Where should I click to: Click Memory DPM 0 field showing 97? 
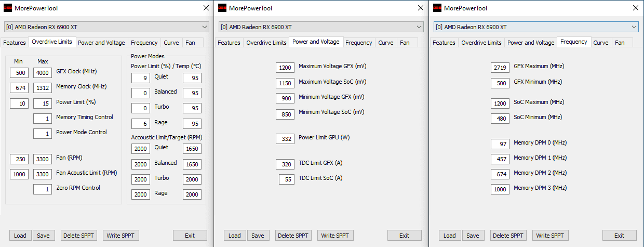[500, 144]
